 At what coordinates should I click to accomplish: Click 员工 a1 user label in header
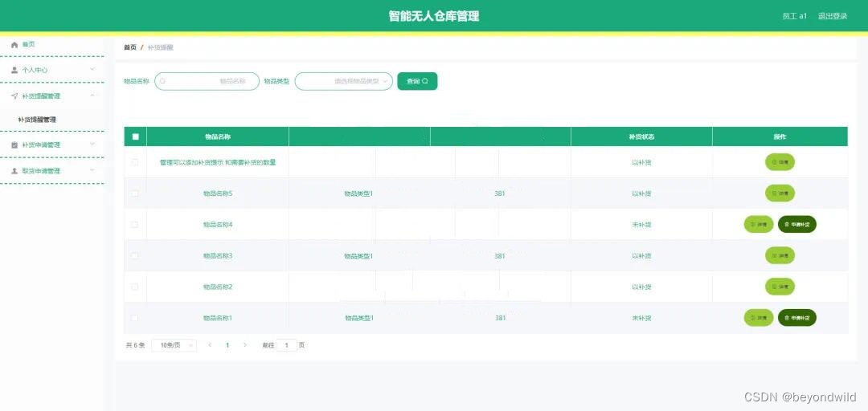click(794, 16)
